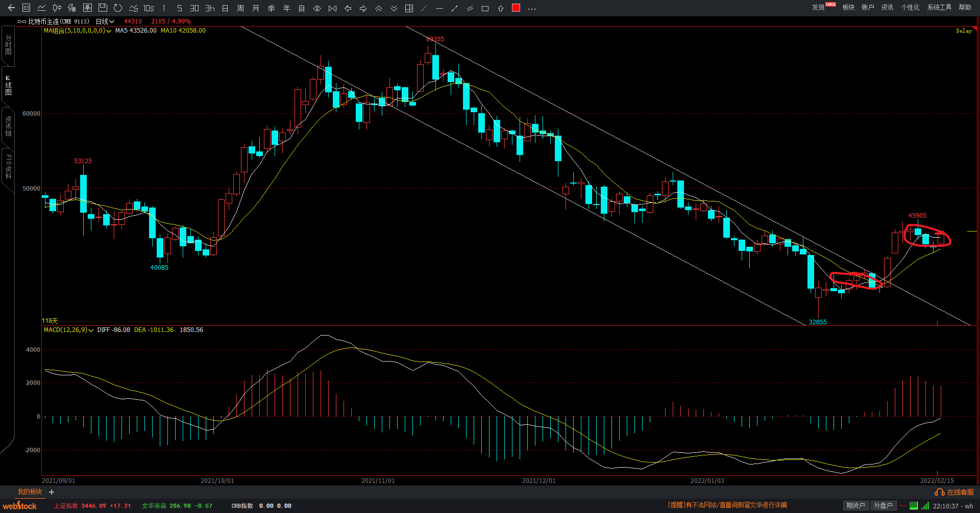Viewport: 980px width, 513px height.
Task: Switch to 3h chart period
Action: pos(210,8)
